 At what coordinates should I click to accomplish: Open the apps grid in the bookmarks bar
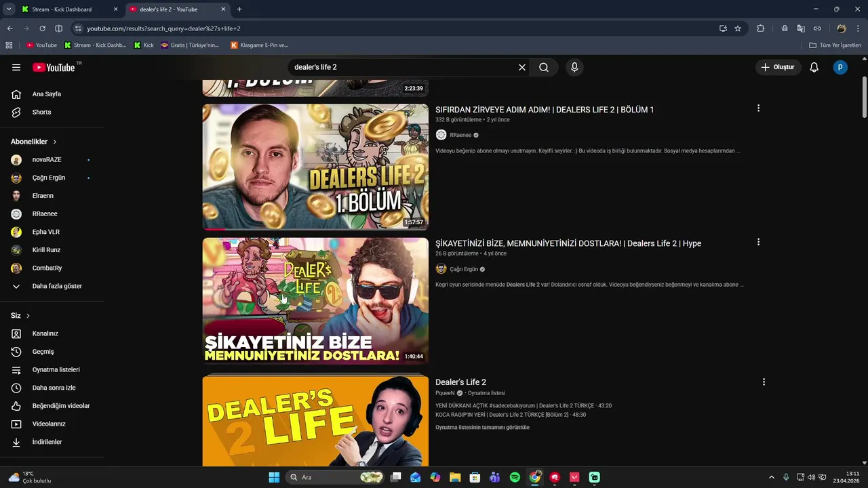[9, 45]
